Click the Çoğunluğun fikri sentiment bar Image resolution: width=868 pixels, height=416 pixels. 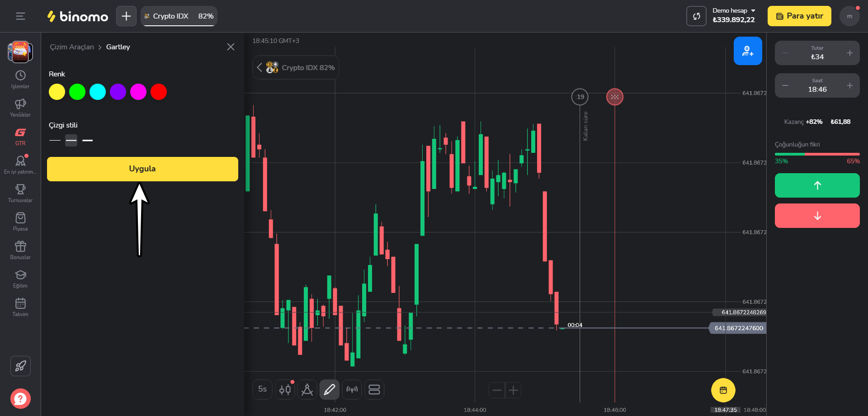coord(817,154)
